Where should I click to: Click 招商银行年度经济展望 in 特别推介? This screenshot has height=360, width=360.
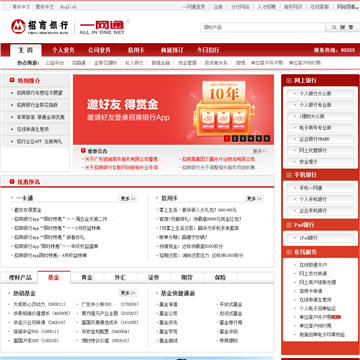tap(40, 93)
